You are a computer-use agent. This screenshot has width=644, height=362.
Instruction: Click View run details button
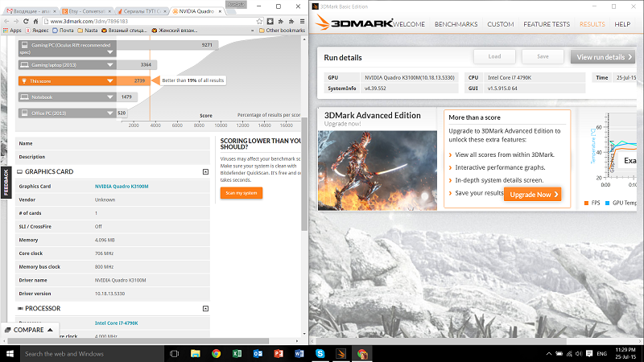(602, 57)
